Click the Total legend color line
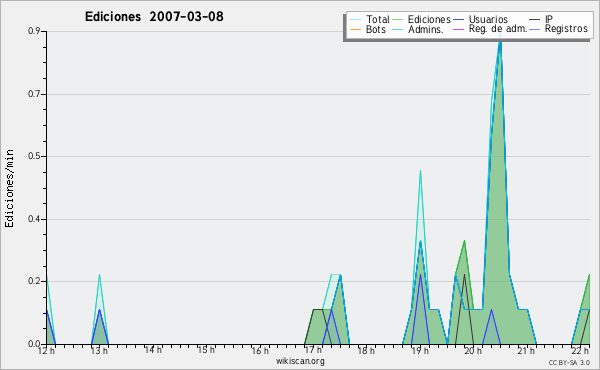 point(355,19)
